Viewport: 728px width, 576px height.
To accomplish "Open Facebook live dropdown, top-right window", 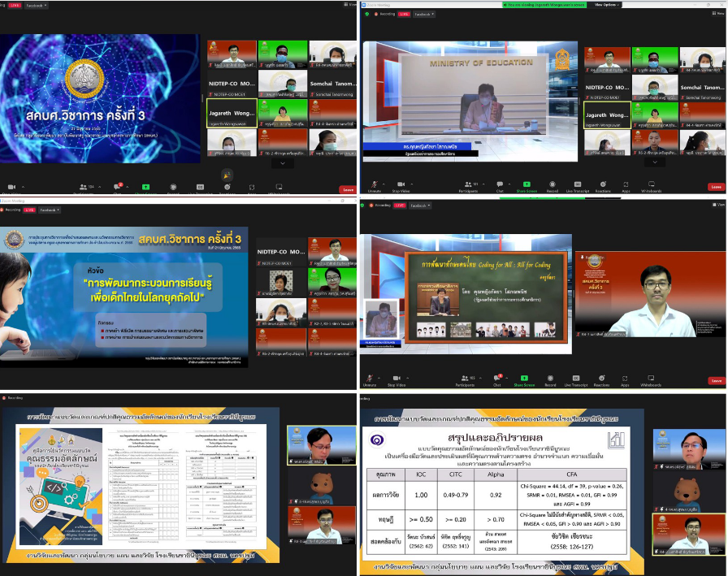I will [x=424, y=15].
